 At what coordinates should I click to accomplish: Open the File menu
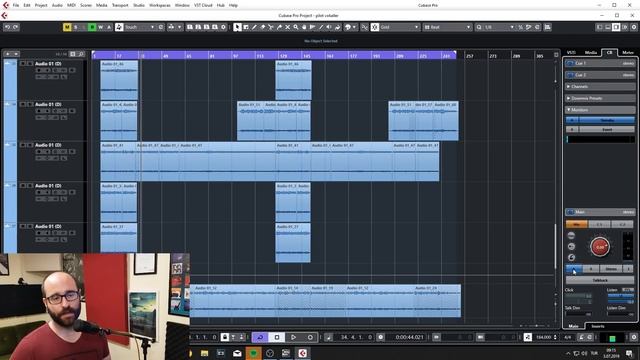tap(16, 5)
